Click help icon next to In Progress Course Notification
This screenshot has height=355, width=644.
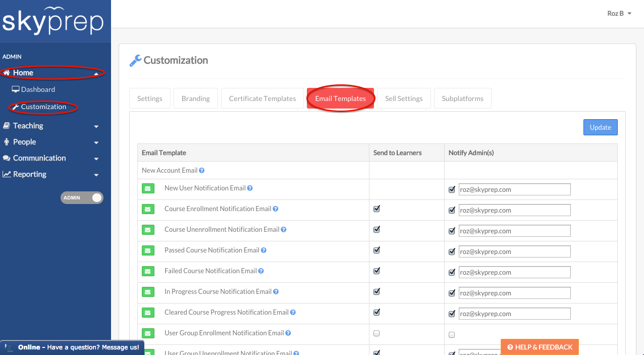tap(276, 292)
